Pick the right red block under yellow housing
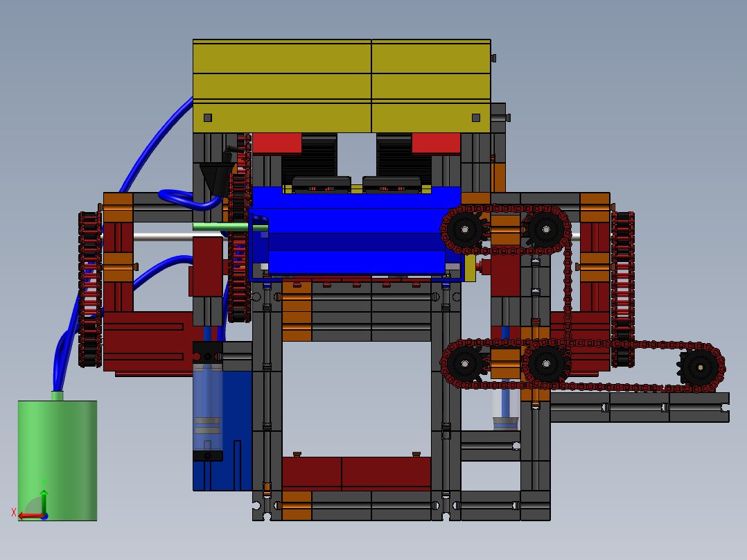The image size is (747, 560). click(x=436, y=143)
